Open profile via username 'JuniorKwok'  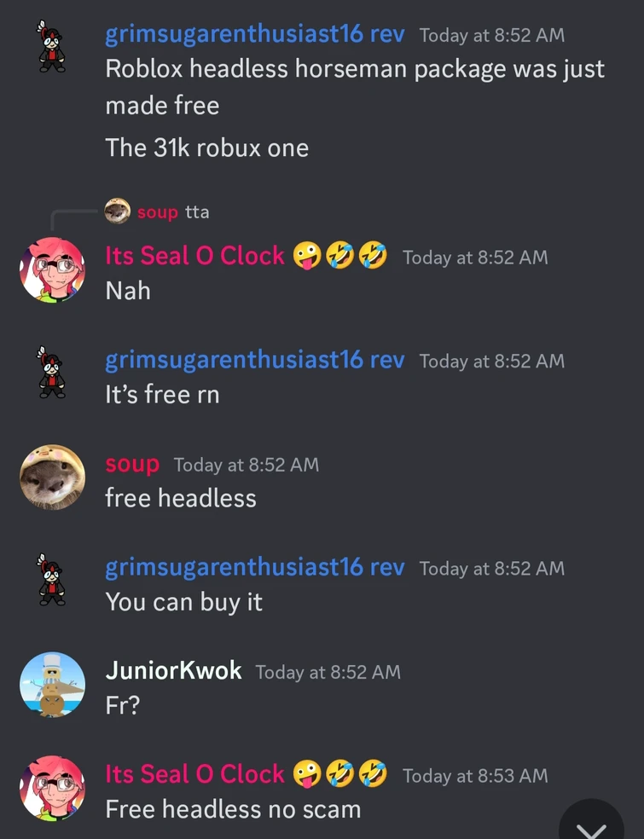173,670
